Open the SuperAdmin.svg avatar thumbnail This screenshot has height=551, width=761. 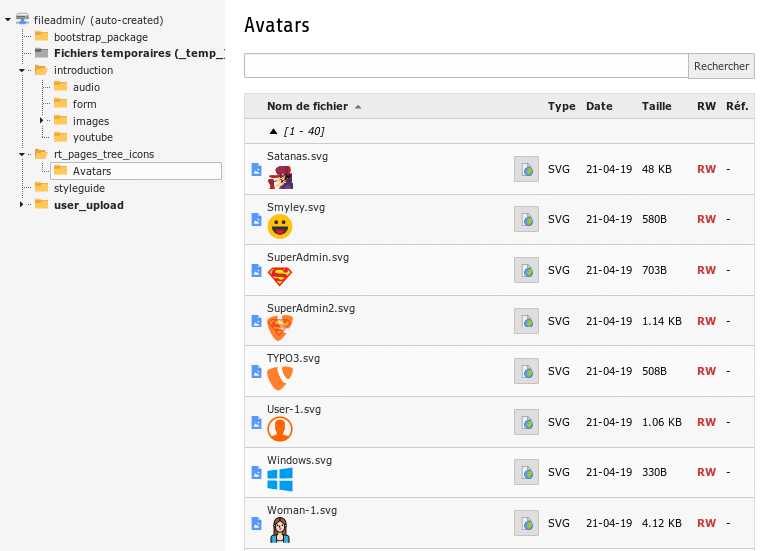pos(280,277)
